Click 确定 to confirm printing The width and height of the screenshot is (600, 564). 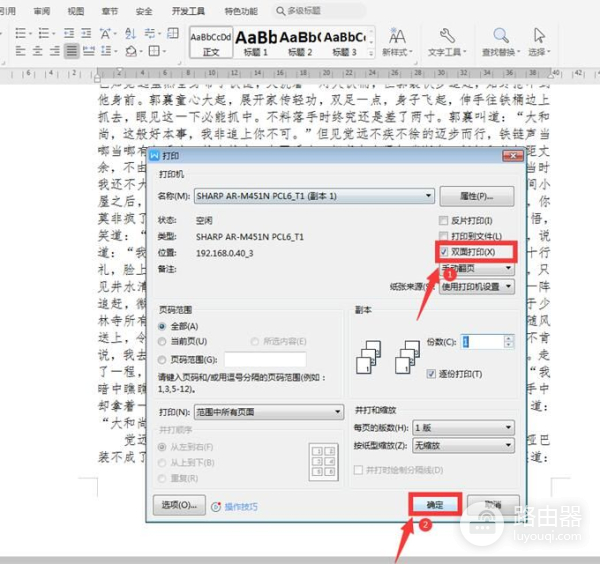[x=435, y=505]
